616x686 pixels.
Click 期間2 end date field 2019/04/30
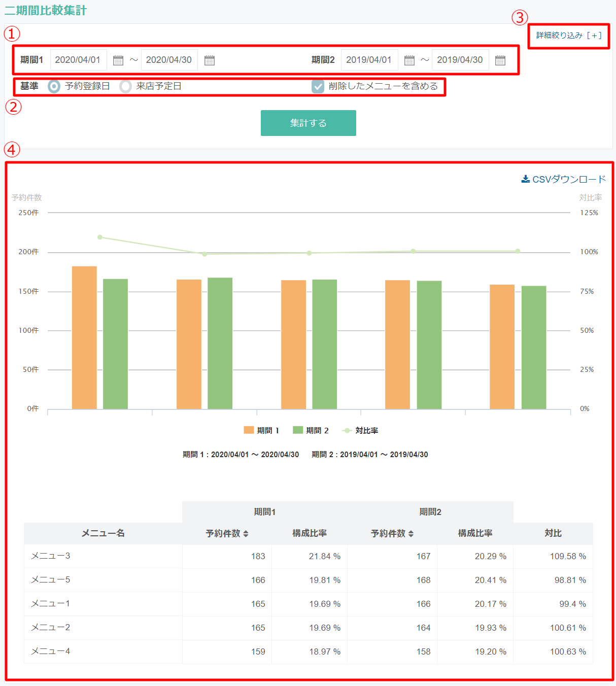point(461,60)
